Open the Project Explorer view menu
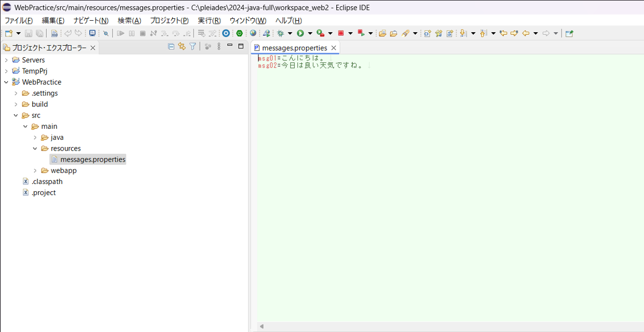This screenshot has height=332, width=644. [218, 46]
